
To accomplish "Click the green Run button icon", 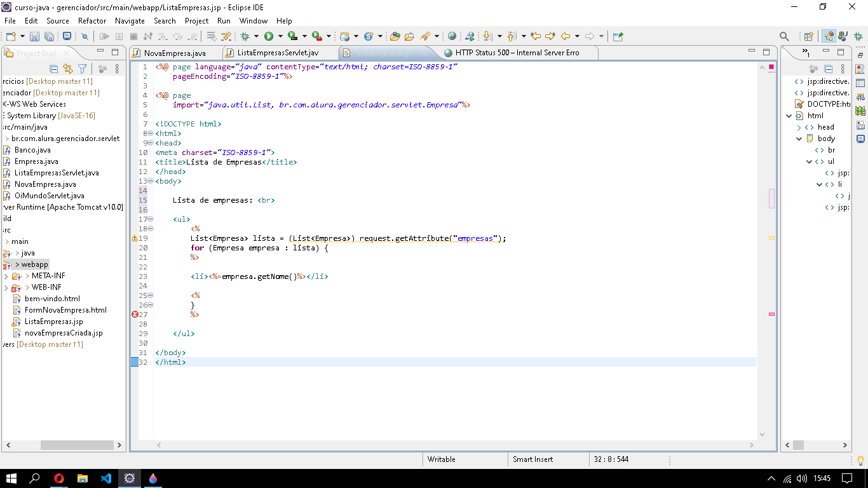I will coord(269,36).
